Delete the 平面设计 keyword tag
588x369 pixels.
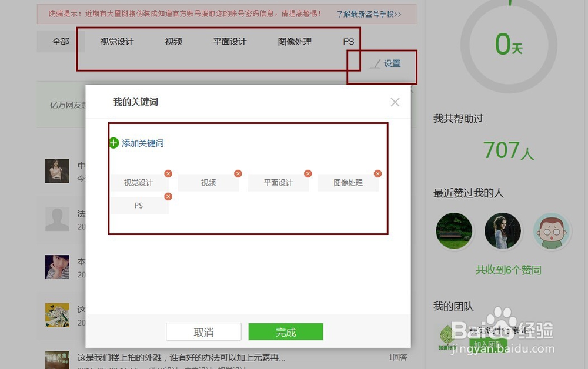pyautogui.click(x=308, y=173)
